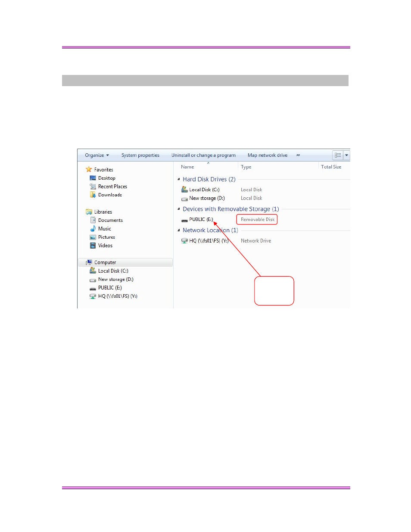Click HQ network drive icon in sidebar
The height and width of the screenshot is (532, 411).
pyautogui.click(x=93, y=296)
